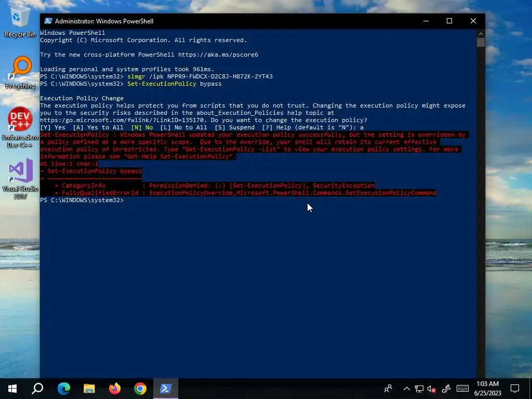Screen dimensions: 532x399
Task: Launch Google Chrome from the taskbar
Action: [x=140, y=389]
